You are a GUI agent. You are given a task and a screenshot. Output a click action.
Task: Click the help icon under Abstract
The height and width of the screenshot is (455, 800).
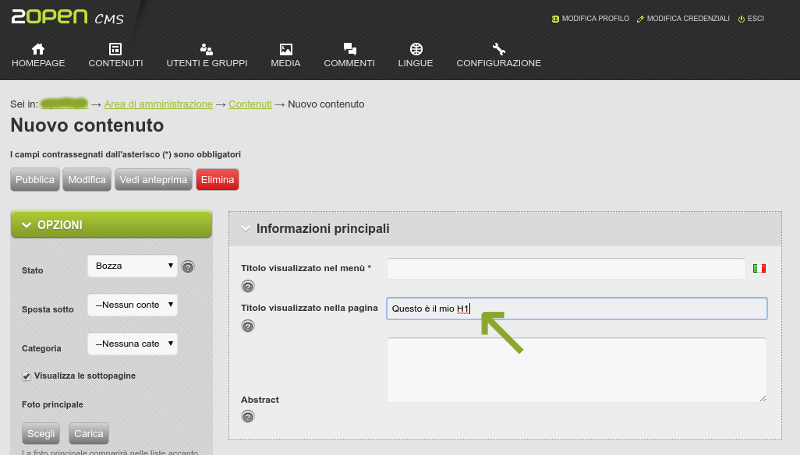point(248,417)
